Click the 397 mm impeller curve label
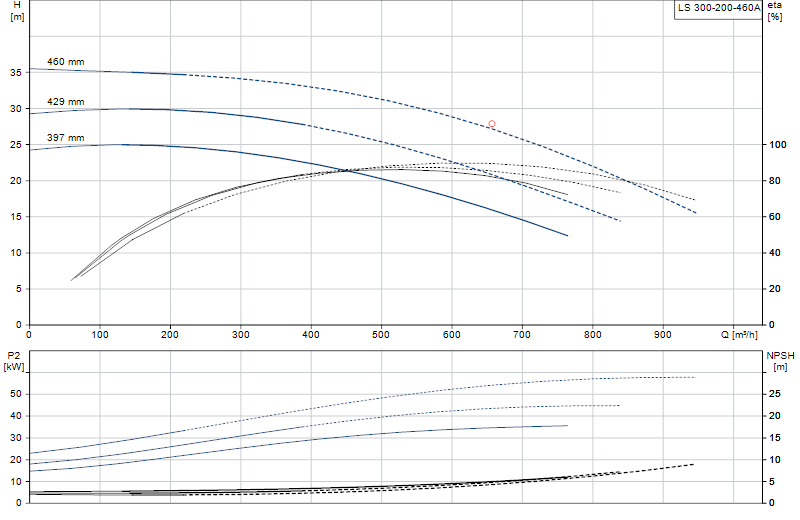Screen dimensions: 800x520 click(x=66, y=138)
